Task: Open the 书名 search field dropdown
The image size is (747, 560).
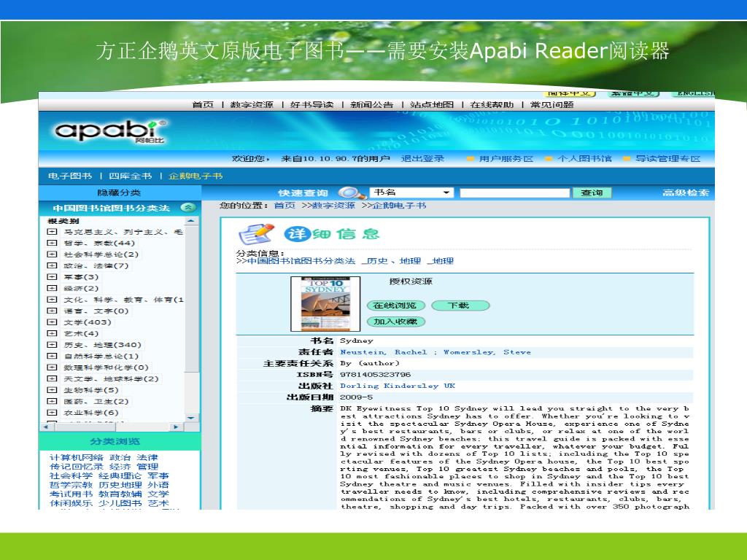Action: pyautogui.click(x=446, y=192)
